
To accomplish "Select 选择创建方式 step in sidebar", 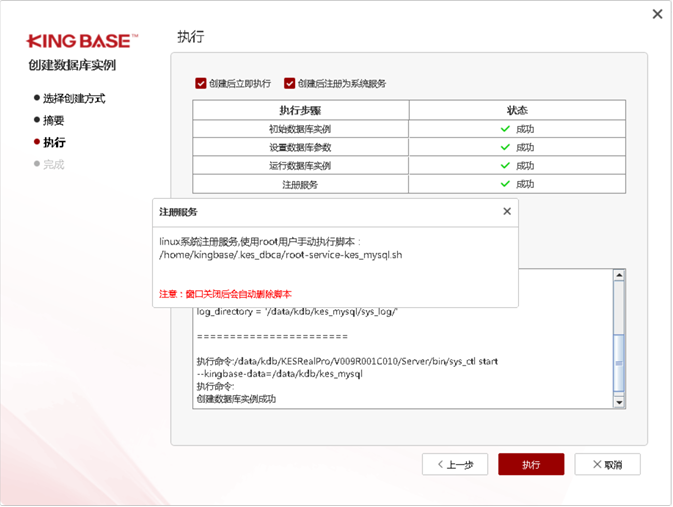I will [73, 98].
